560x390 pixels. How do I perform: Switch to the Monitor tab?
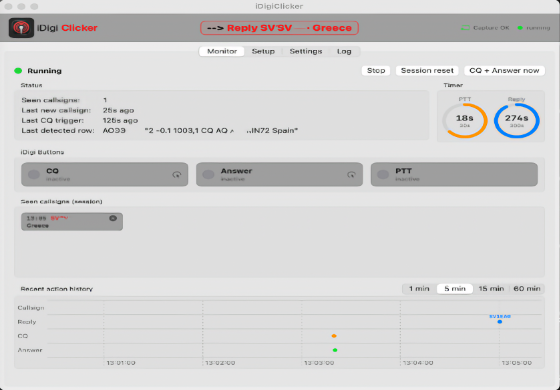222,51
